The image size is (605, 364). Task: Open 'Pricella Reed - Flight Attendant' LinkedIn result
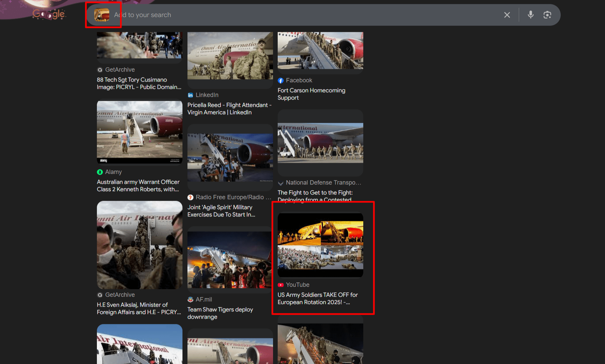[229, 109]
